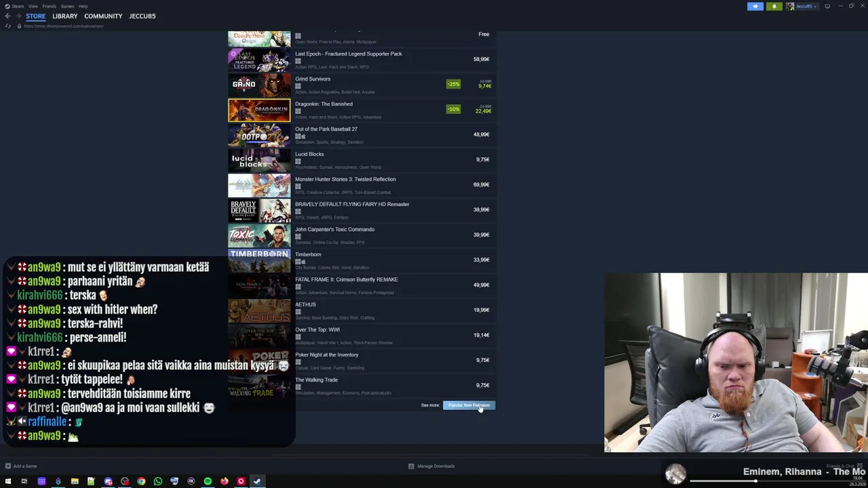Select Over The Top: WWI title
The height and width of the screenshot is (488, 868).
317,329
